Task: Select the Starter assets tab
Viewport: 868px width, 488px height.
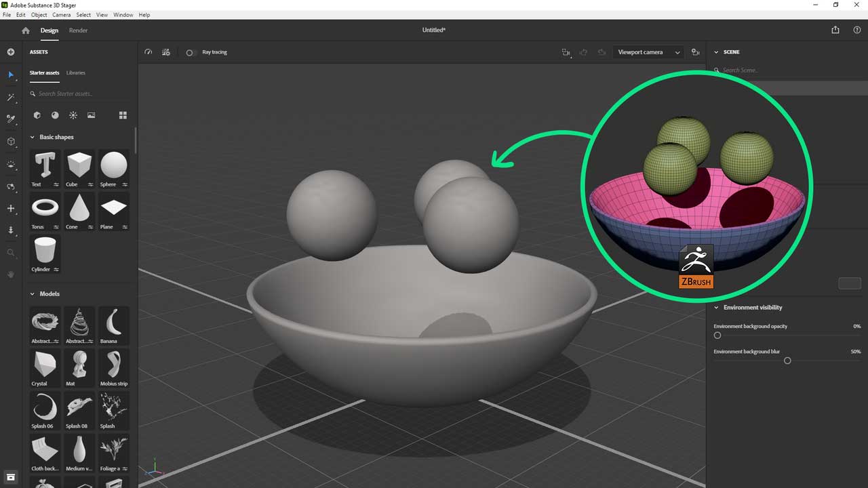Action: [x=45, y=73]
